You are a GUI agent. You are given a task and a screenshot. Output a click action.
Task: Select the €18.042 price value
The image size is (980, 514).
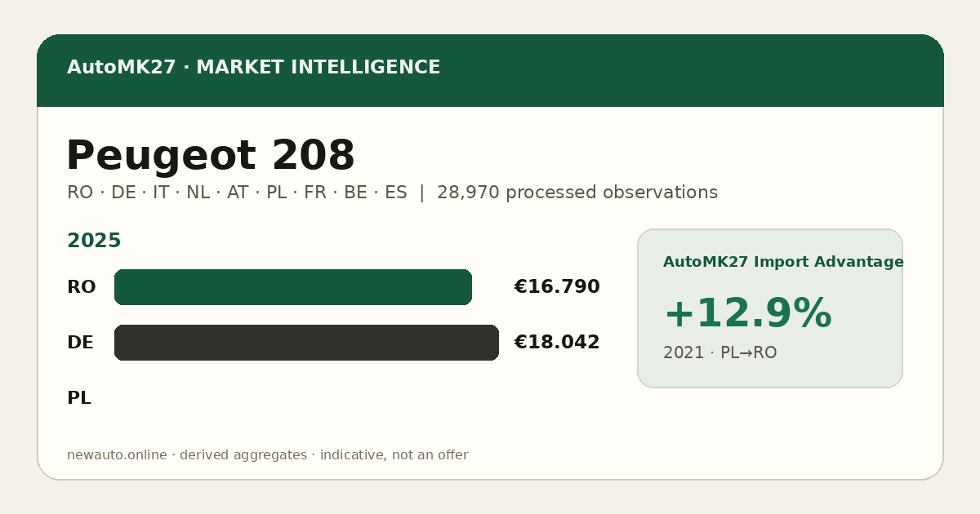[557, 343]
